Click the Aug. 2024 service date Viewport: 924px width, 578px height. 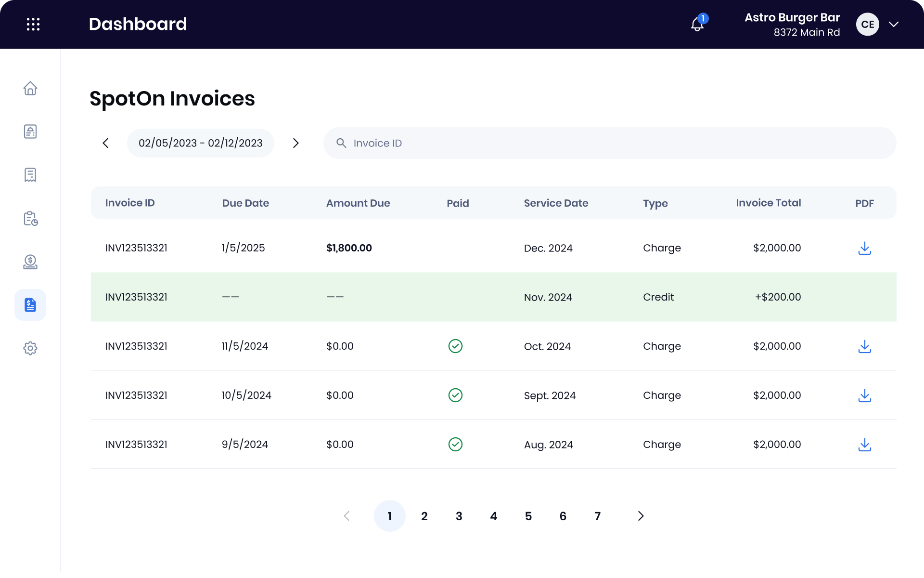[x=549, y=445]
